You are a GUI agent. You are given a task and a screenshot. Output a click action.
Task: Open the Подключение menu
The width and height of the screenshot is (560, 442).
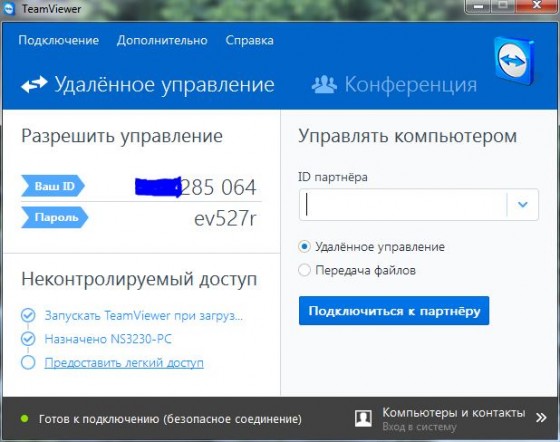point(59,40)
